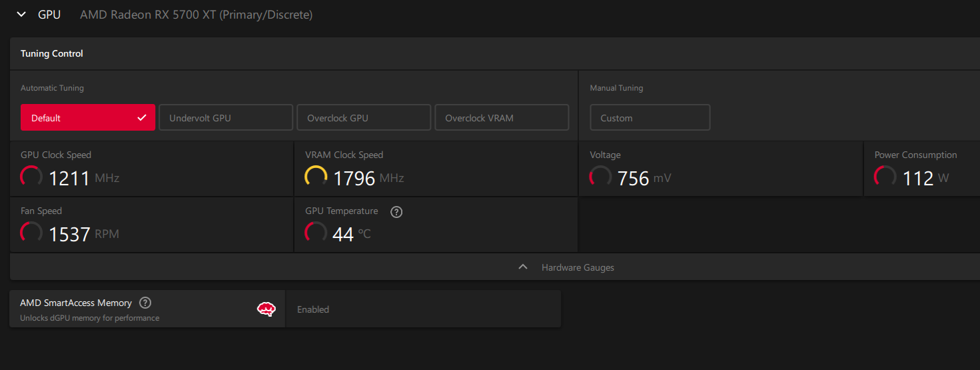Click the red brain SmartAccess Memory icon

tap(266, 309)
